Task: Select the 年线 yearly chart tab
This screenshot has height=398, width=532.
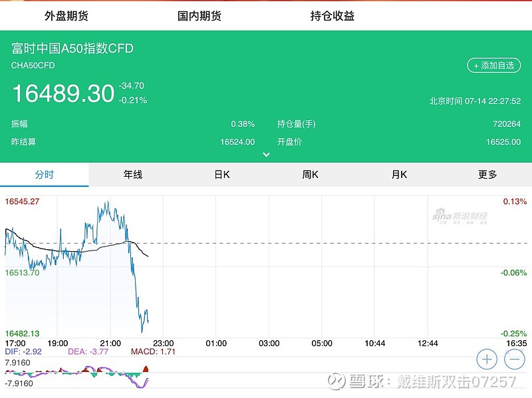Action: [133, 174]
